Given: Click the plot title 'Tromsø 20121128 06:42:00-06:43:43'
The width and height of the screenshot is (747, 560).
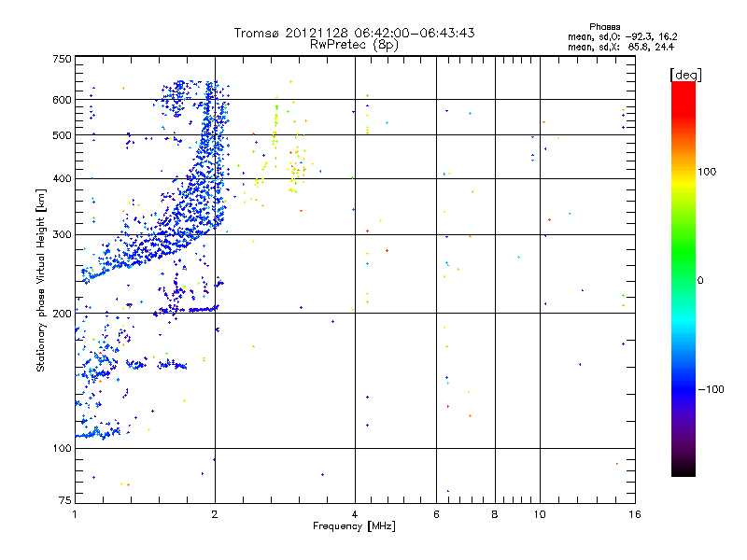Looking at the screenshot, I should (x=354, y=33).
